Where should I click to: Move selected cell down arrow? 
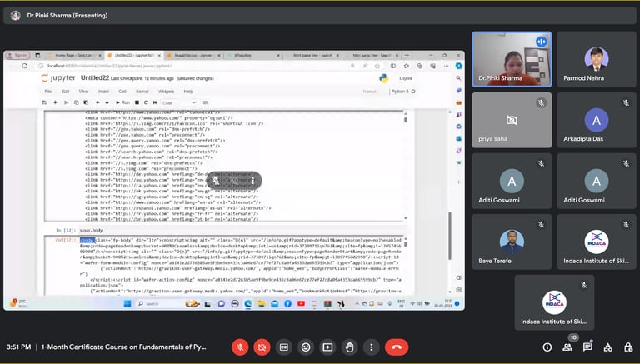(107, 102)
